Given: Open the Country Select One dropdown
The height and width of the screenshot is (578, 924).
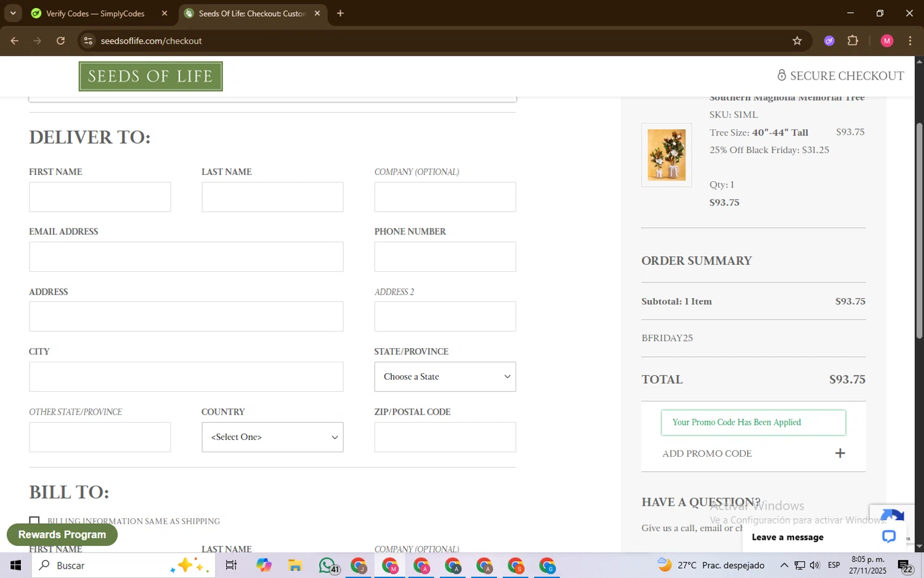Looking at the screenshot, I should pos(272,438).
